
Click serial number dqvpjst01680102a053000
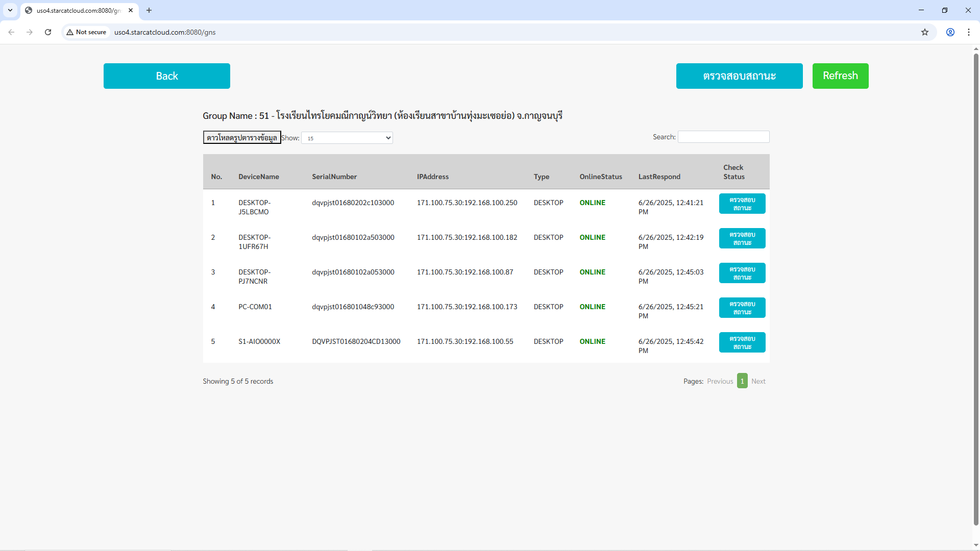pos(353,272)
